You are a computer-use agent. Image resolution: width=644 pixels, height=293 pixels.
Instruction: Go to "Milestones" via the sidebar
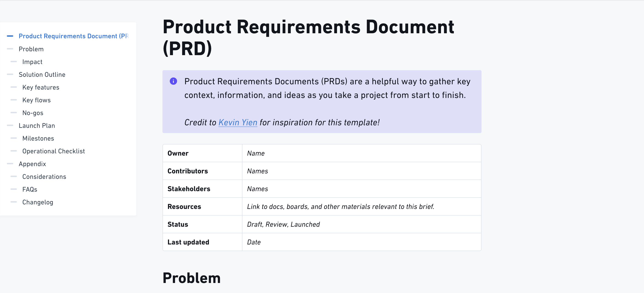38,138
